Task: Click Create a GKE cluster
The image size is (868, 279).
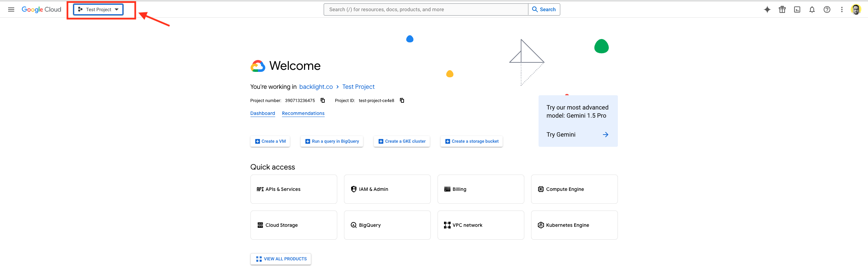Action: pos(402,141)
